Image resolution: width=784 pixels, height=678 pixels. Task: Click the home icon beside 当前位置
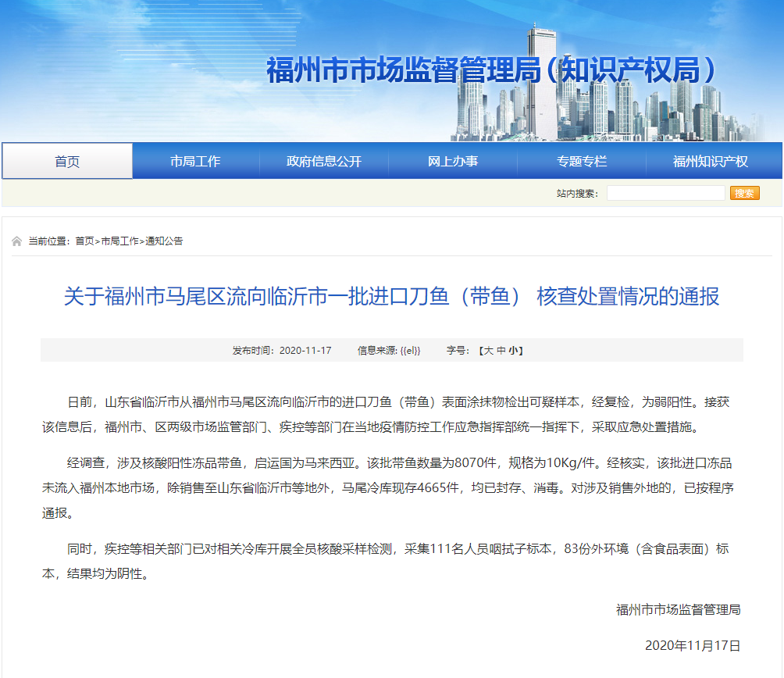16,241
